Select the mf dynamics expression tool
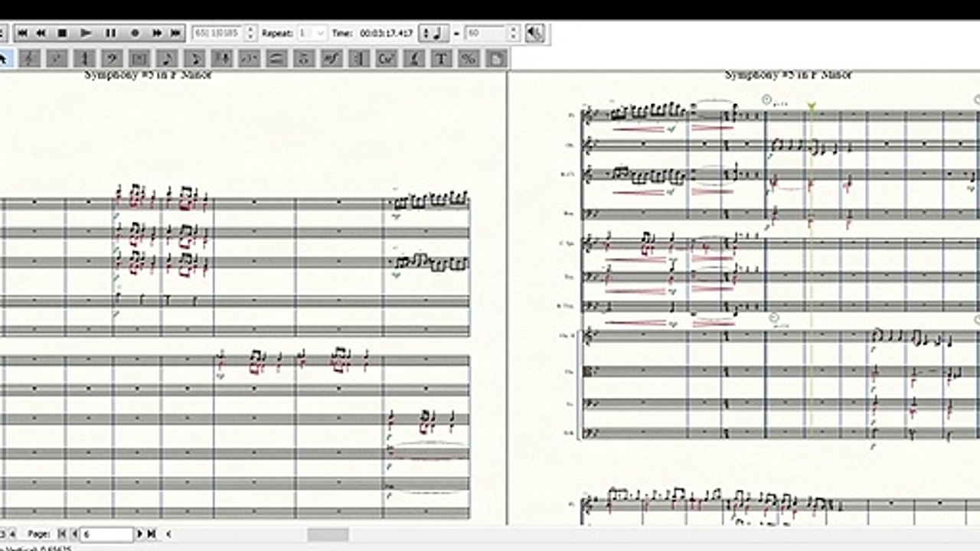980x551 pixels. tap(332, 58)
